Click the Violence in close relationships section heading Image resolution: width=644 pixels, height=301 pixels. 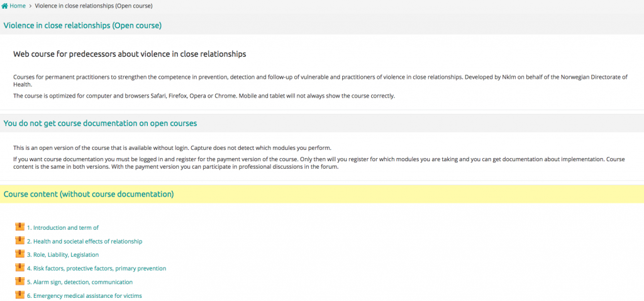[x=82, y=25]
